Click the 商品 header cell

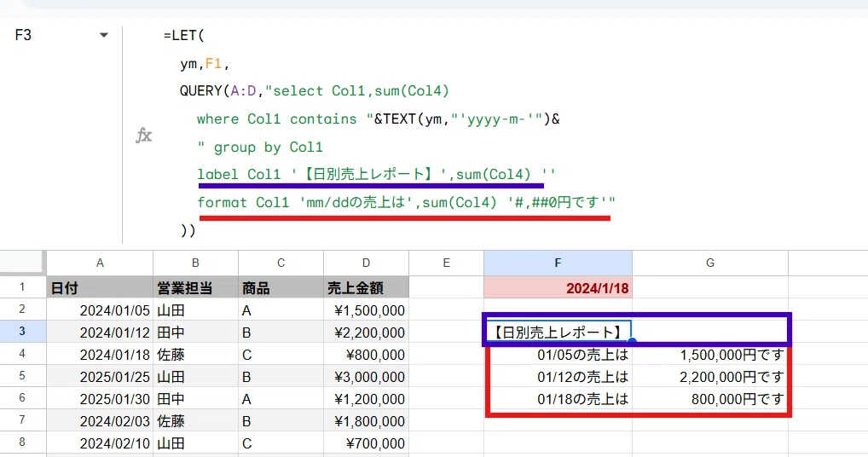281,287
